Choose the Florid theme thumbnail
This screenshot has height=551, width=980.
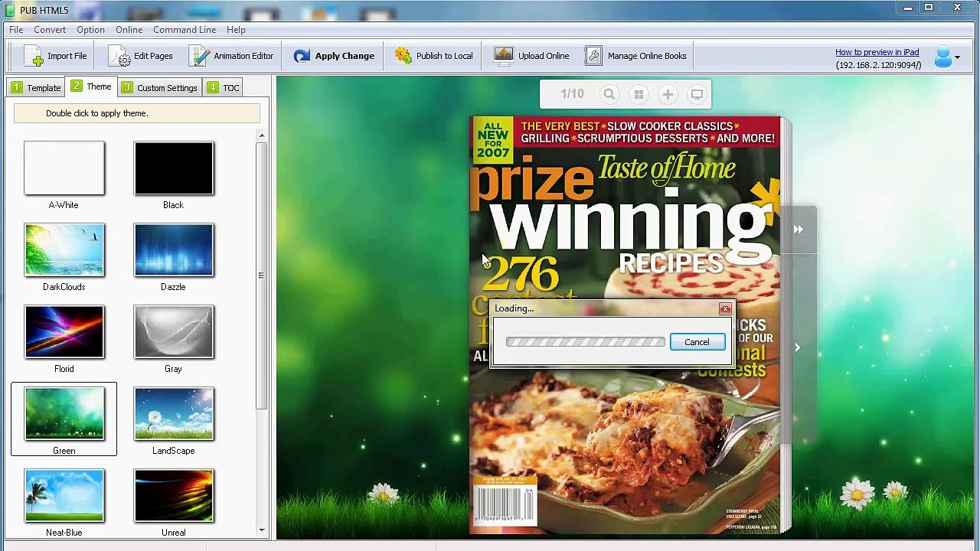coord(64,332)
